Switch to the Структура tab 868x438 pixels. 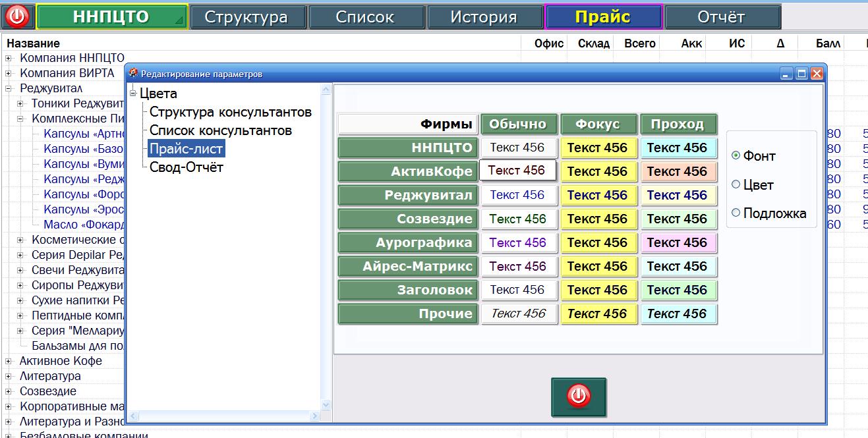click(x=247, y=17)
